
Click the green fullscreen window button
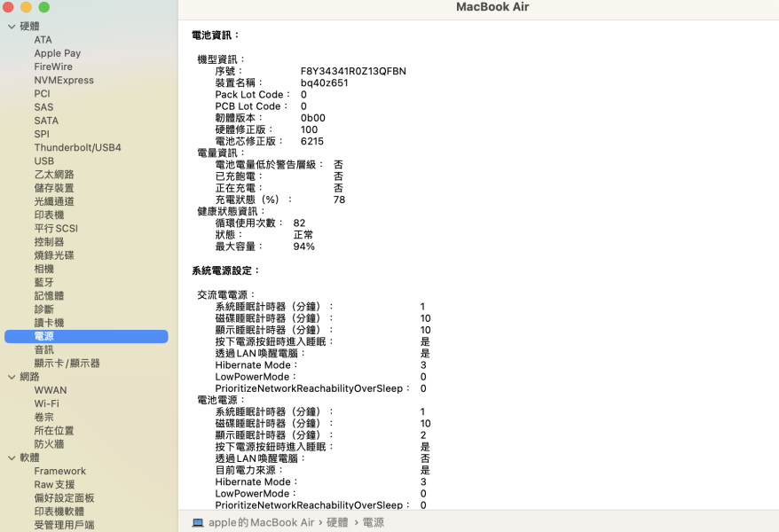tap(43, 7)
